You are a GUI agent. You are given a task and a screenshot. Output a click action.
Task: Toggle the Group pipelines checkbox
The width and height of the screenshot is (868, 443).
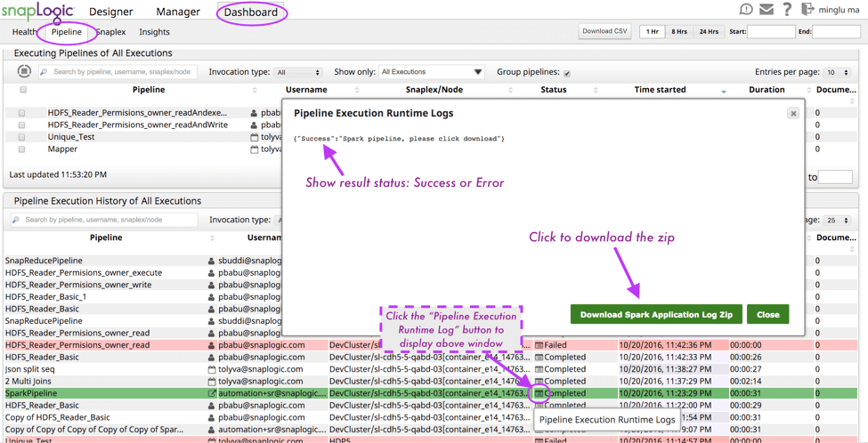click(567, 72)
